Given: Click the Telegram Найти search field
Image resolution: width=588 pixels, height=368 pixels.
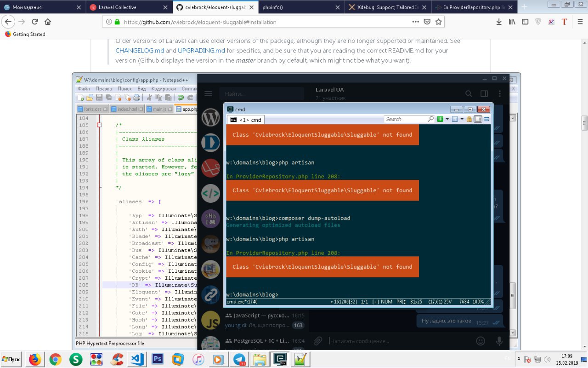Looking at the screenshot, I should [x=261, y=93].
